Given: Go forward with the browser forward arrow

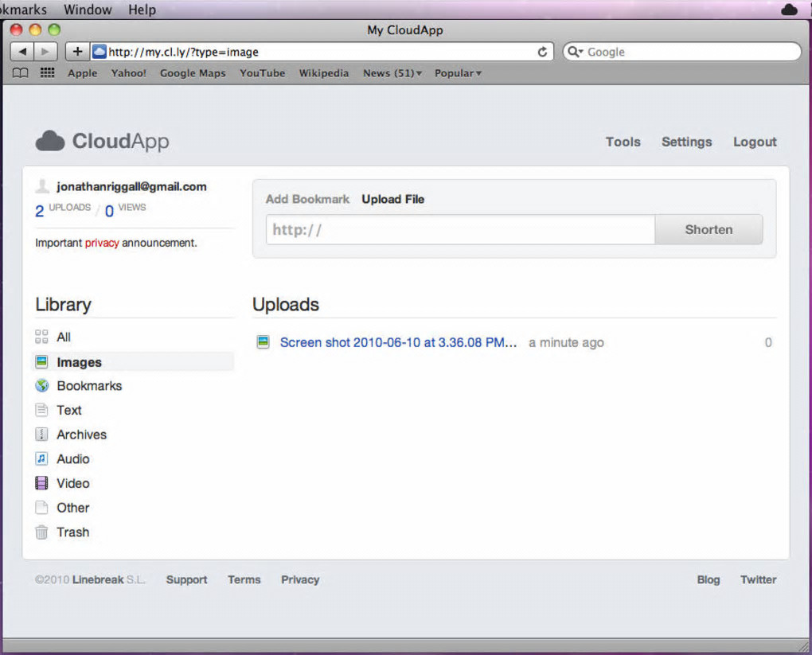Looking at the screenshot, I should click(x=45, y=51).
